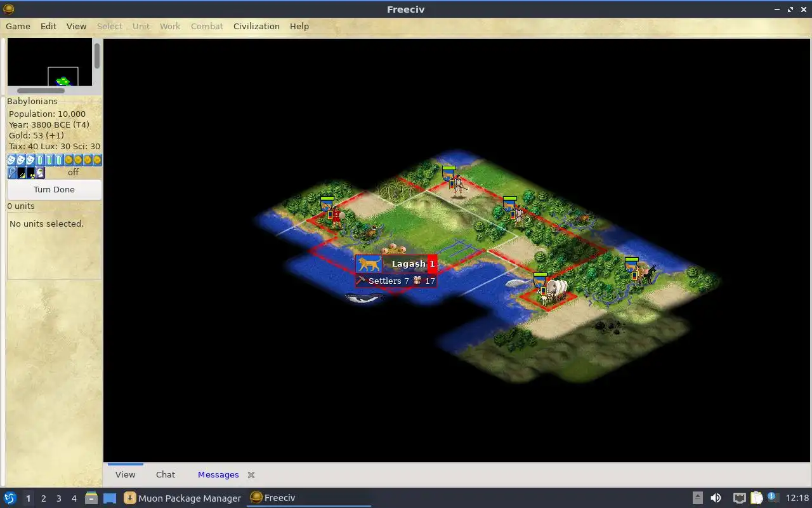Click the Gold: 53 (+1) text
This screenshot has height=508, width=812.
(x=36, y=135)
